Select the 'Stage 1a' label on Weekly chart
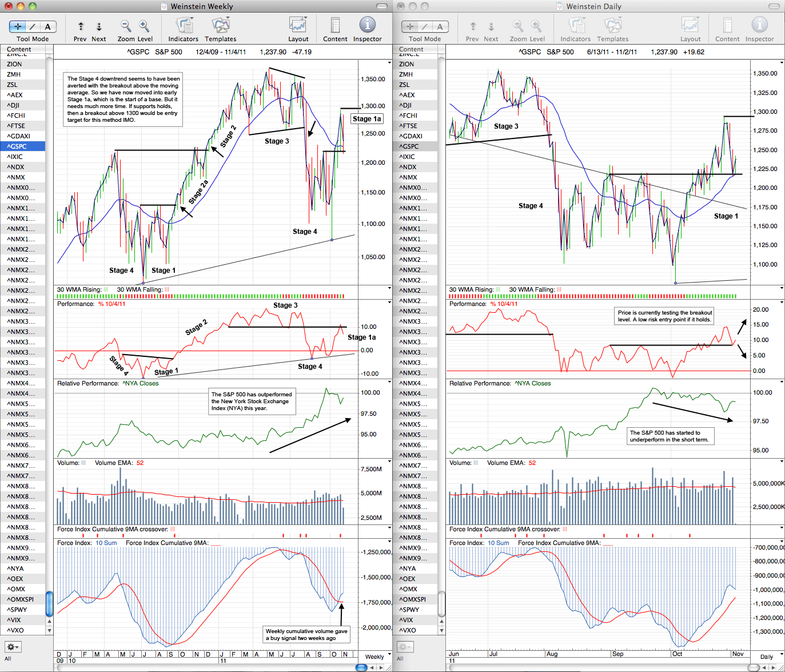Viewport: 785px width, 672px height. (x=366, y=119)
